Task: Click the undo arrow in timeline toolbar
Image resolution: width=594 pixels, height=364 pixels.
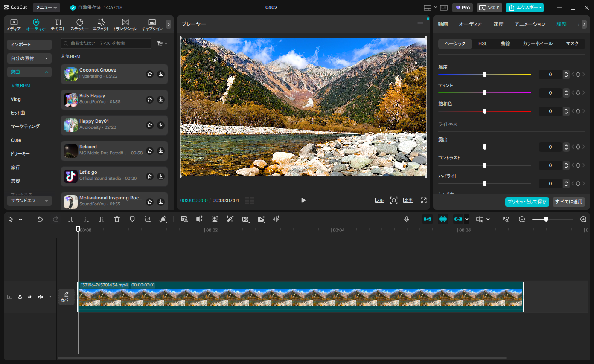Action: pyautogui.click(x=40, y=219)
